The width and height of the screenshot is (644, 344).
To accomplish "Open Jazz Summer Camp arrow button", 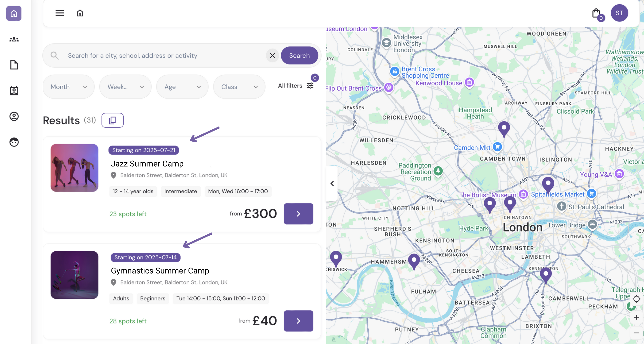I will tap(298, 214).
